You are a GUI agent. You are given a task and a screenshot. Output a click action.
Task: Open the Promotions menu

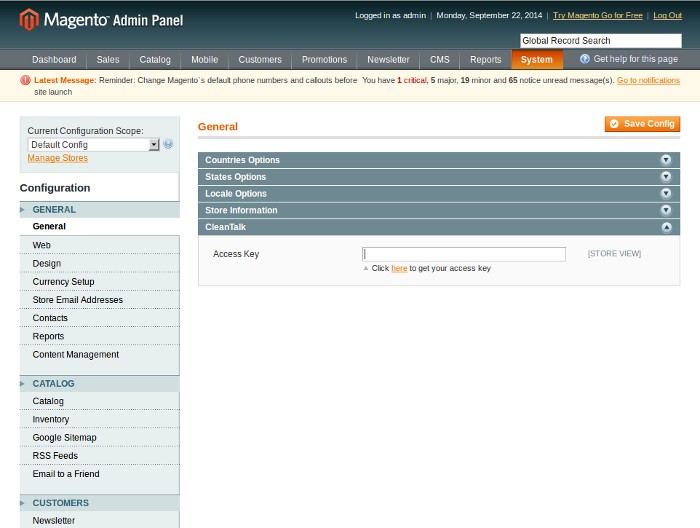coord(324,59)
